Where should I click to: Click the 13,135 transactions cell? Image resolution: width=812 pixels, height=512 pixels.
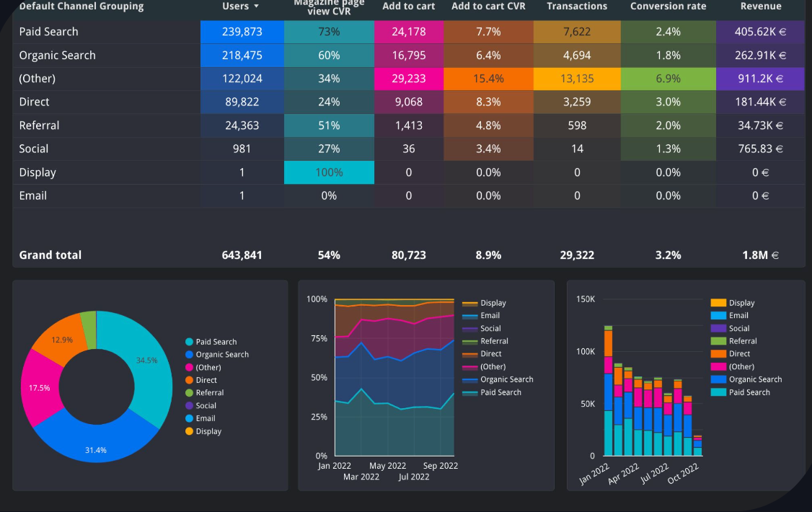click(x=577, y=79)
